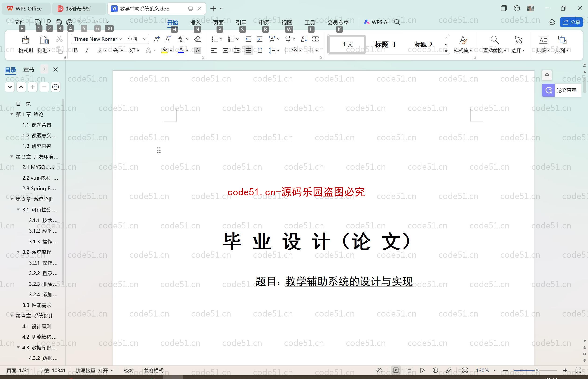This screenshot has height=379, width=588.
Task: Open the View (视图) ribbon tab
Action: [287, 23]
